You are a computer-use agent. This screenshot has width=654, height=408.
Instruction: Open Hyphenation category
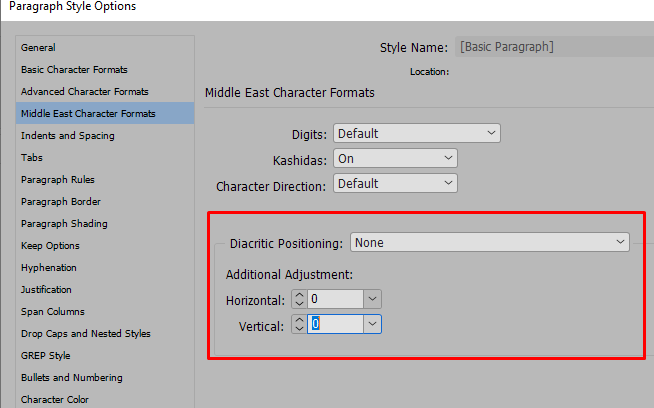[105, 268]
